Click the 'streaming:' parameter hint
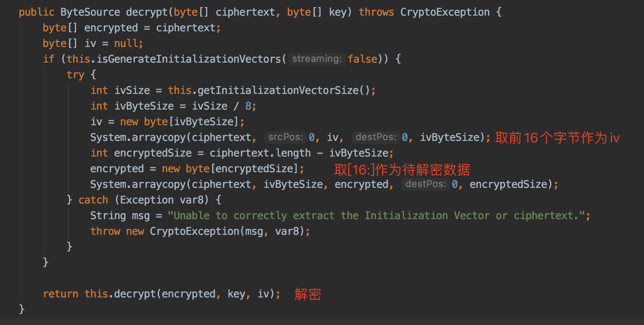This screenshot has width=644, height=325. point(317,59)
